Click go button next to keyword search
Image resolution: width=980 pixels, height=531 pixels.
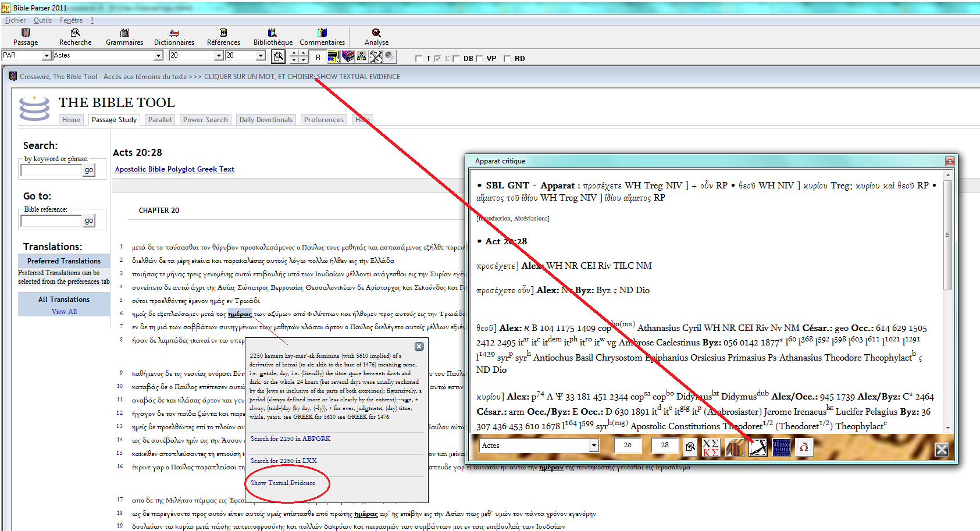pyautogui.click(x=89, y=170)
